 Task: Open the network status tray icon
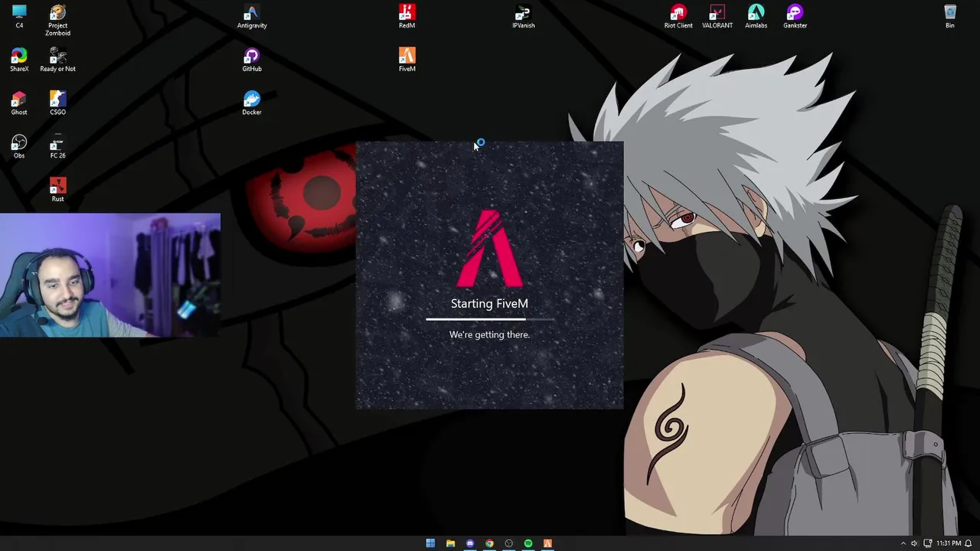(927, 543)
